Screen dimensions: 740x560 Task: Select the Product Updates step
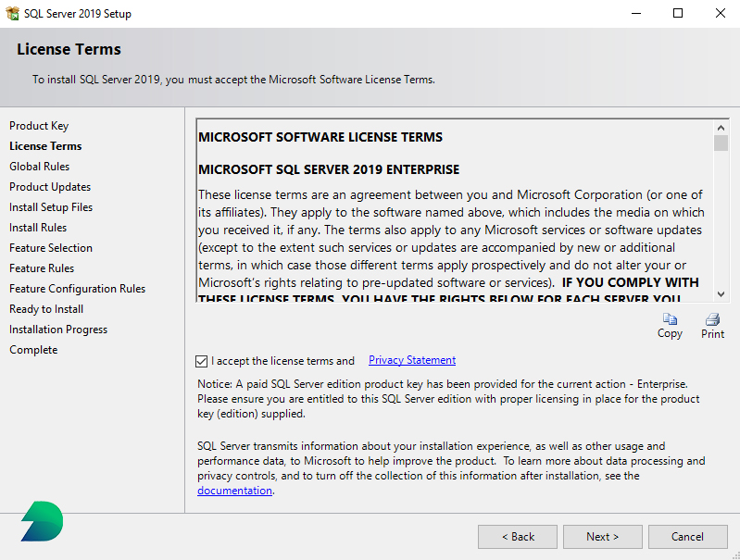tap(50, 187)
